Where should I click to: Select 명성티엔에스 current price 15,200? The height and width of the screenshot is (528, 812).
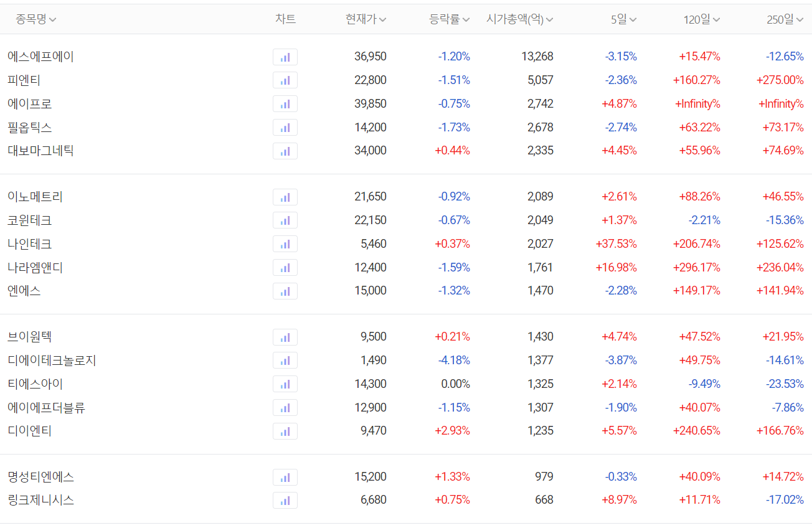[x=371, y=477]
